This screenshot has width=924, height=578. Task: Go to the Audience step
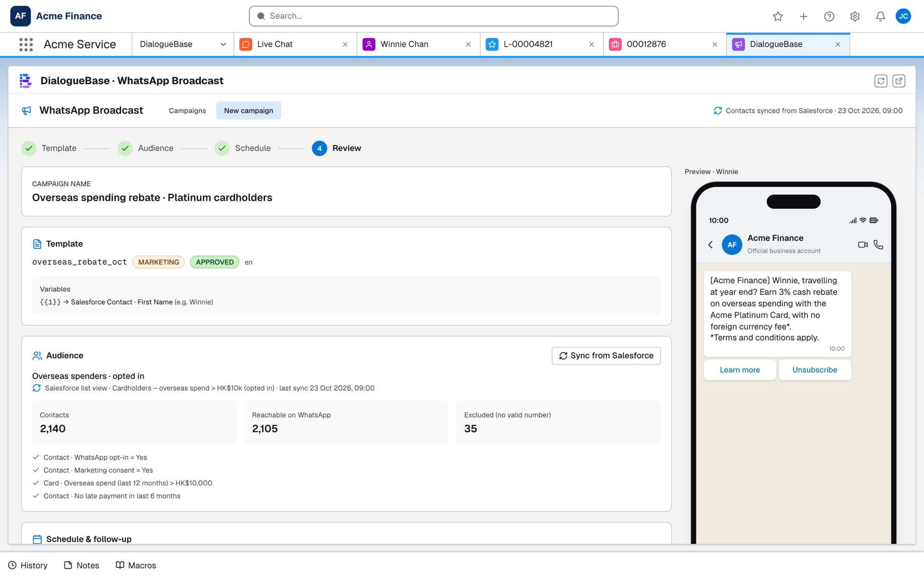click(x=146, y=148)
